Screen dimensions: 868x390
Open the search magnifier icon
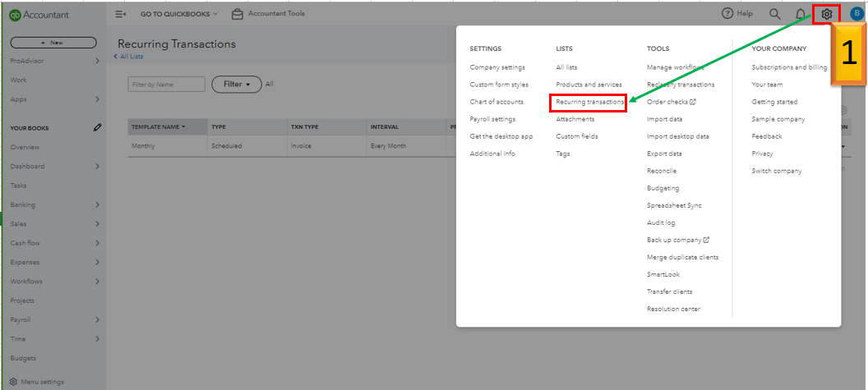(x=774, y=14)
